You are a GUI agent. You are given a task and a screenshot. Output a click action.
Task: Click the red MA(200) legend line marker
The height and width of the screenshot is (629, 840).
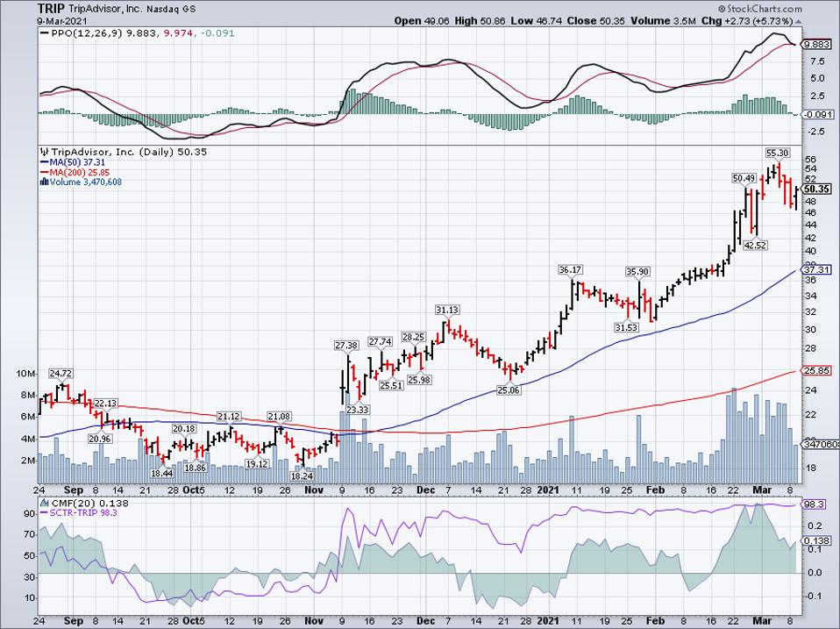pyautogui.click(x=45, y=173)
